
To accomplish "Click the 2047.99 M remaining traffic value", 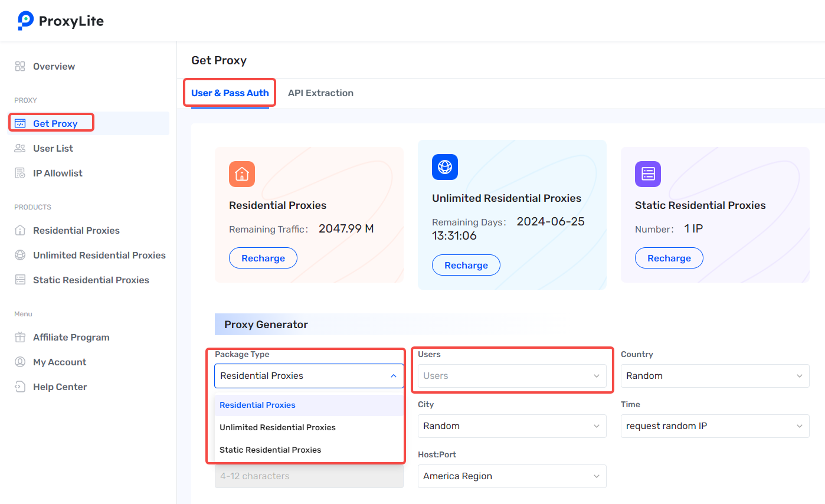I will [x=346, y=228].
